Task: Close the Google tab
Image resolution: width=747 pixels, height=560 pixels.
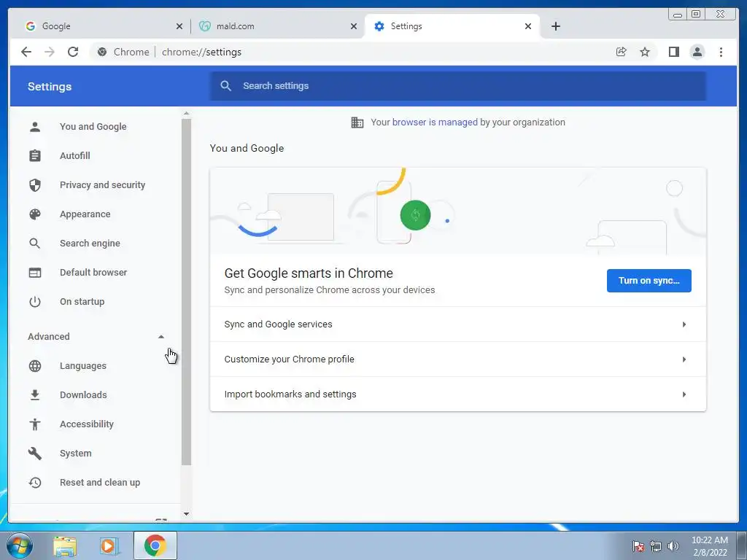Action: [x=179, y=26]
